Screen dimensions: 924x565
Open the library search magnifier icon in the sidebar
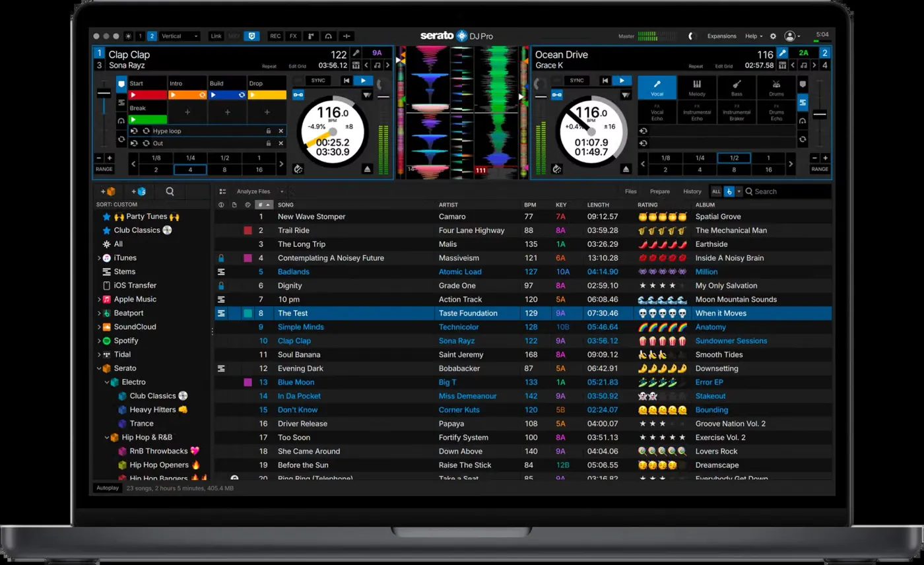point(170,191)
